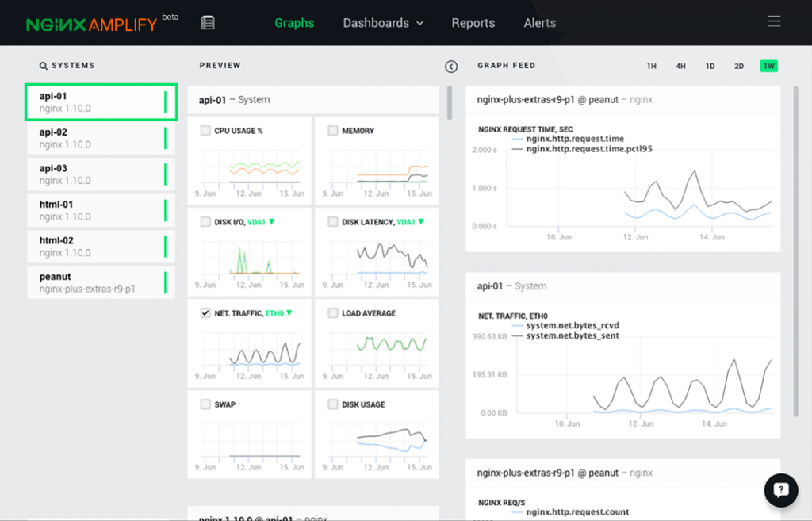
Task: Select the api-03 system
Action: [x=101, y=174]
